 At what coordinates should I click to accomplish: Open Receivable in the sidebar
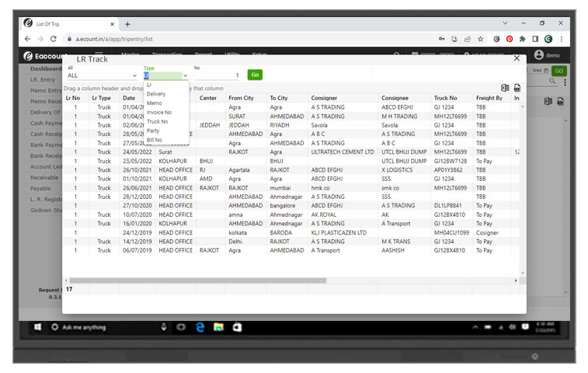(44, 177)
